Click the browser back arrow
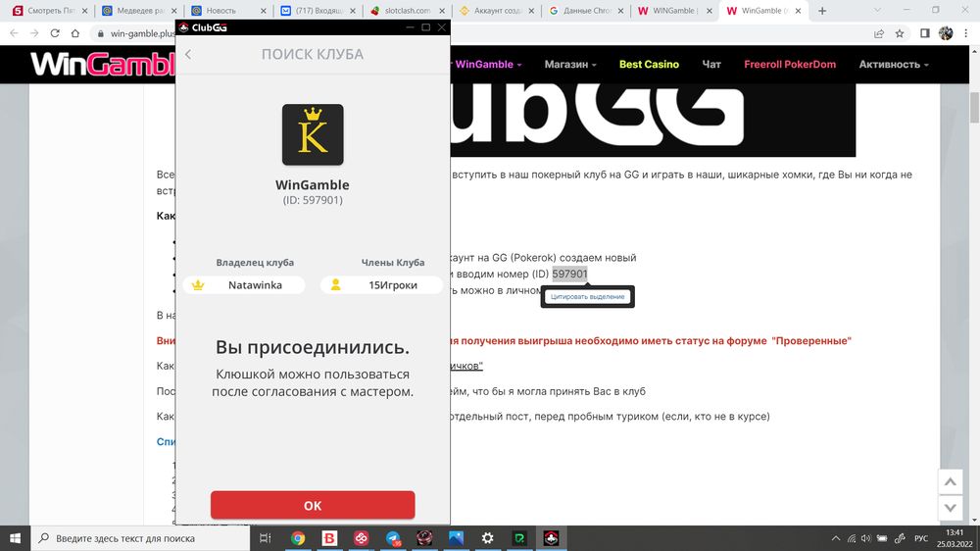Image resolution: width=980 pixels, height=551 pixels. click(x=15, y=33)
